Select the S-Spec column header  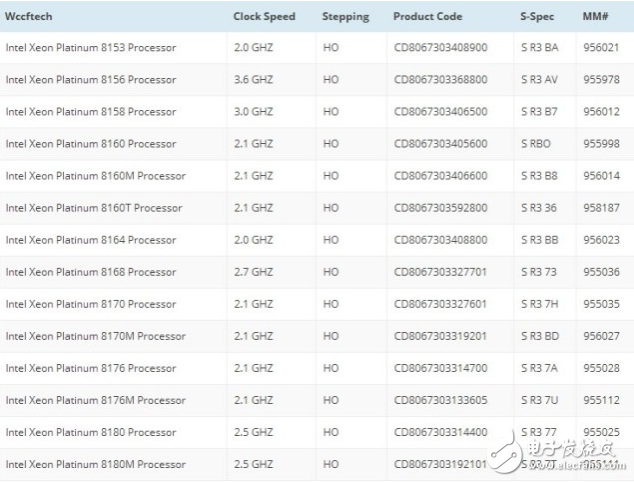click(539, 16)
